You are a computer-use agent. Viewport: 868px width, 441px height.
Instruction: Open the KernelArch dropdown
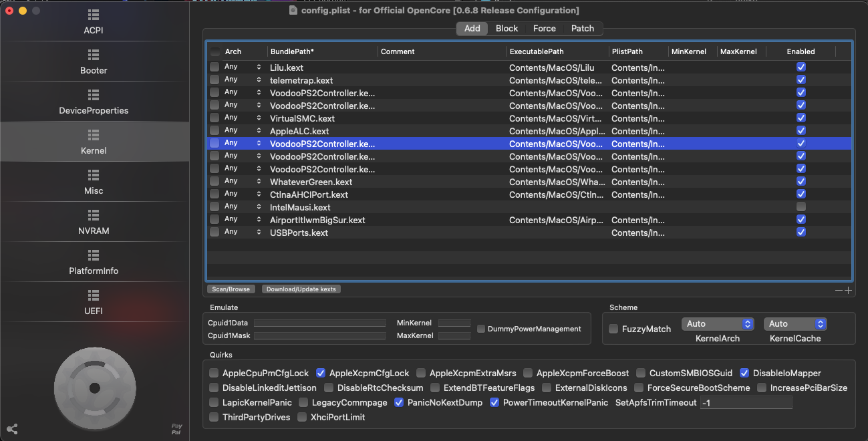click(x=718, y=324)
